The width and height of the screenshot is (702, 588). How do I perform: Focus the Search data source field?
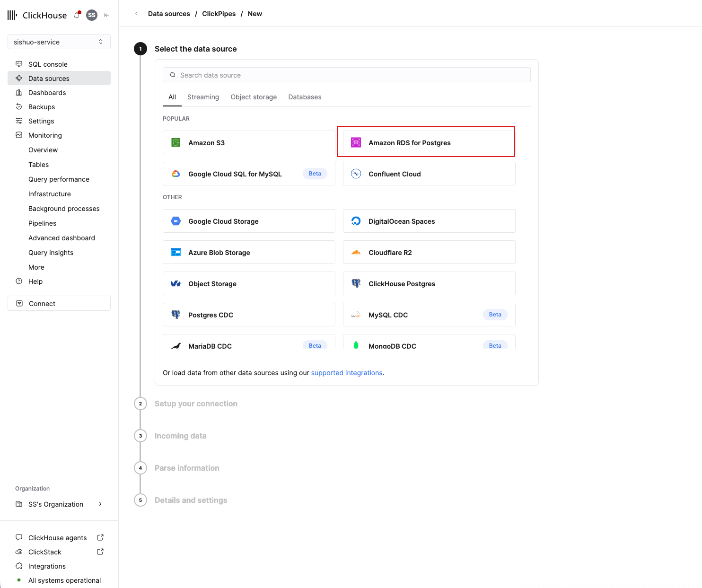point(347,75)
